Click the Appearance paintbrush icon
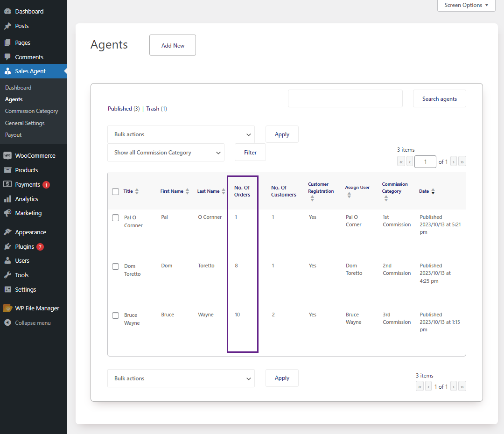This screenshot has height=434, width=504. coord(7,232)
